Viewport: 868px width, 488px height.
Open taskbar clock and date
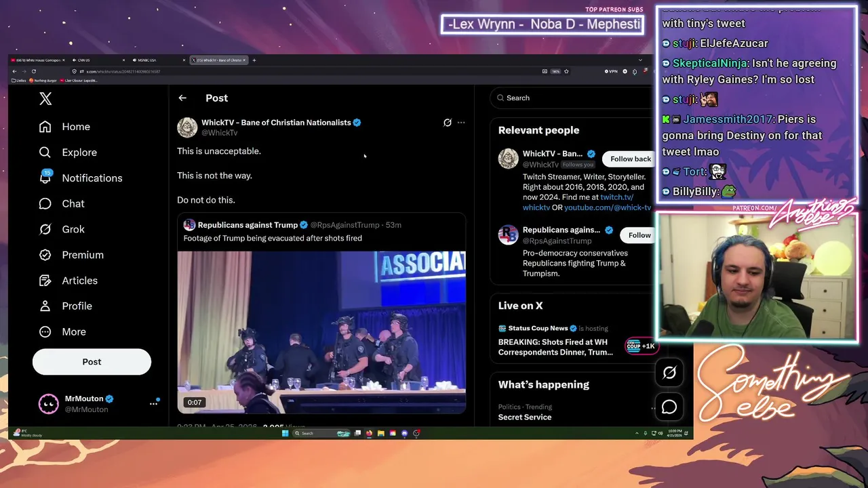coord(675,433)
